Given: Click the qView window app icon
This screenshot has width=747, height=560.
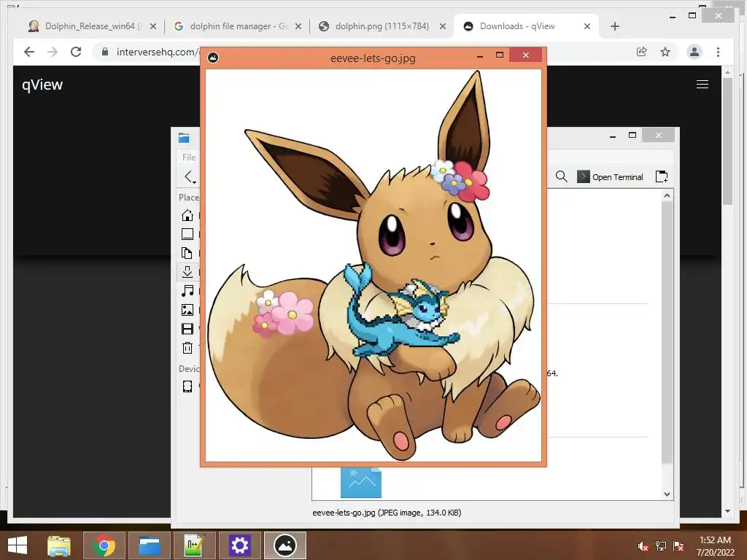Looking at the screenshot, I should pos(213,58).
